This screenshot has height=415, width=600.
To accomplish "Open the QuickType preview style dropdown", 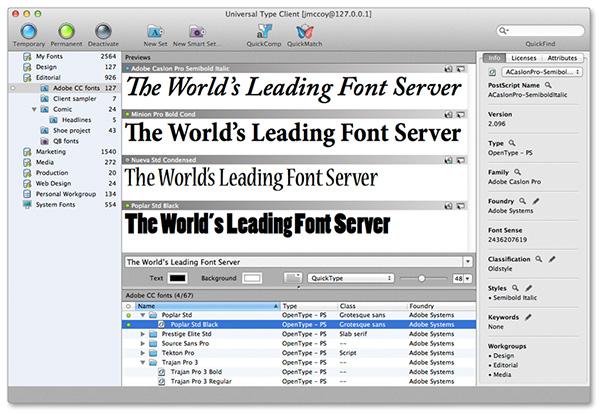I will (349, 277).
